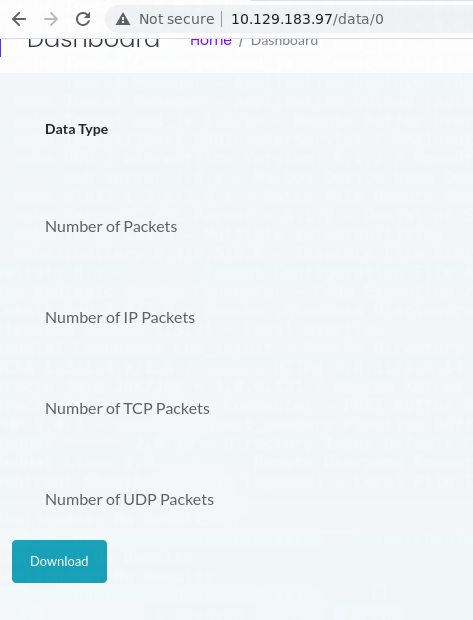Select the Dashboard breadcrumb item
Image resolution: width=473 pixels, height=620 pixels.
284,42
